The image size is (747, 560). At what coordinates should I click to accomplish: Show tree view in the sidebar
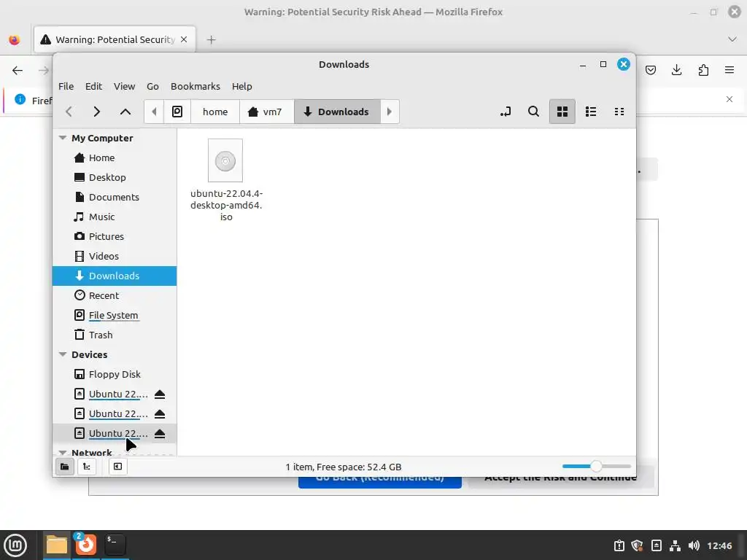pos(87,467)
